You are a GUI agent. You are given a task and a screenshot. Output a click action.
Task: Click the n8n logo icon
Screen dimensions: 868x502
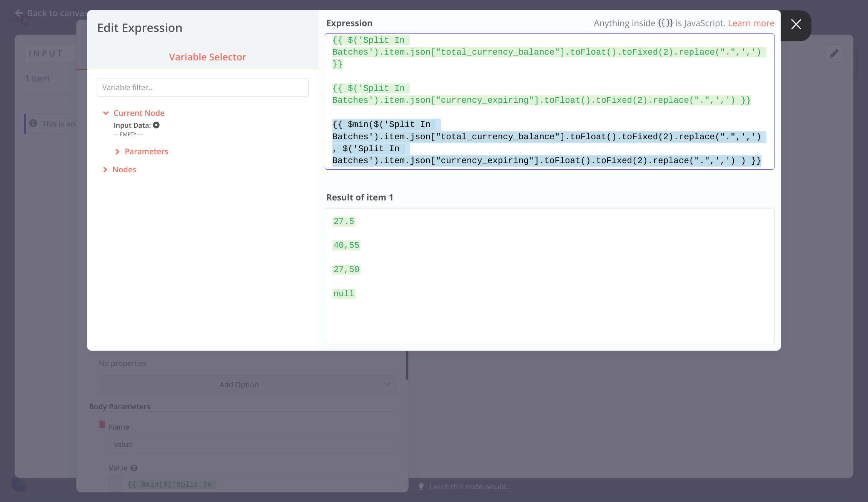(19, 21)
